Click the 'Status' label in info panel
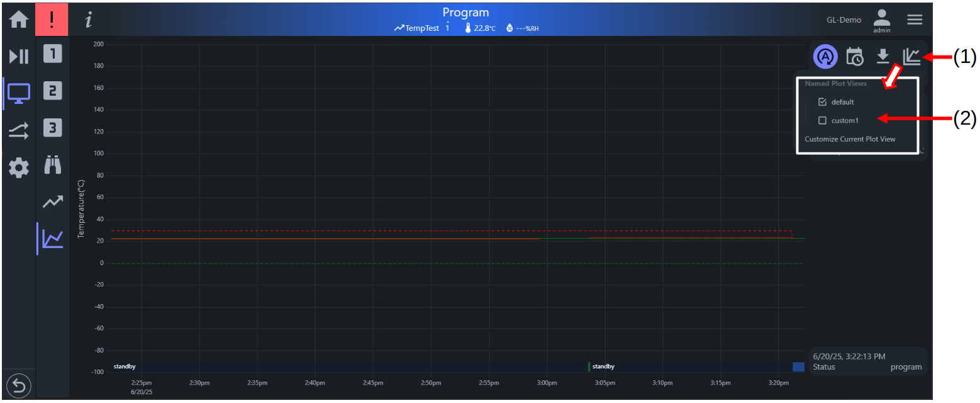 [x=824, y=367]
